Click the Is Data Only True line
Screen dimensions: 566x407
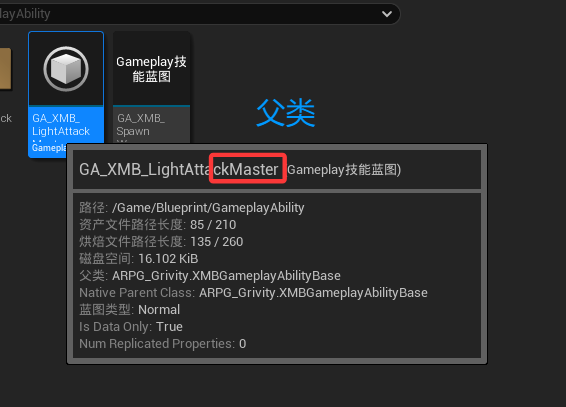[131, 327]
